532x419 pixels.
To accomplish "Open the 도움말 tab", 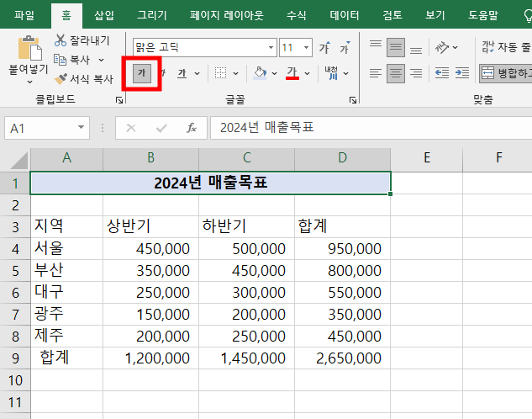I will tap(483, 15).
